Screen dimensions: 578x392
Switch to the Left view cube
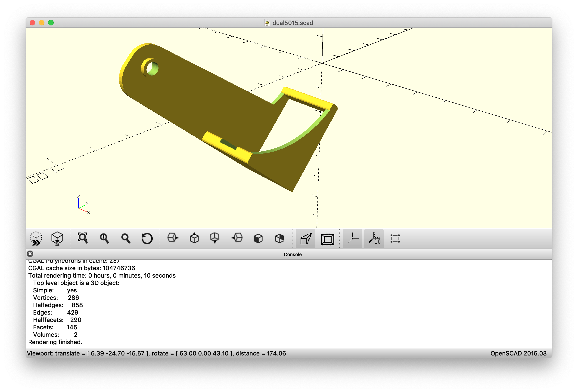237,238
